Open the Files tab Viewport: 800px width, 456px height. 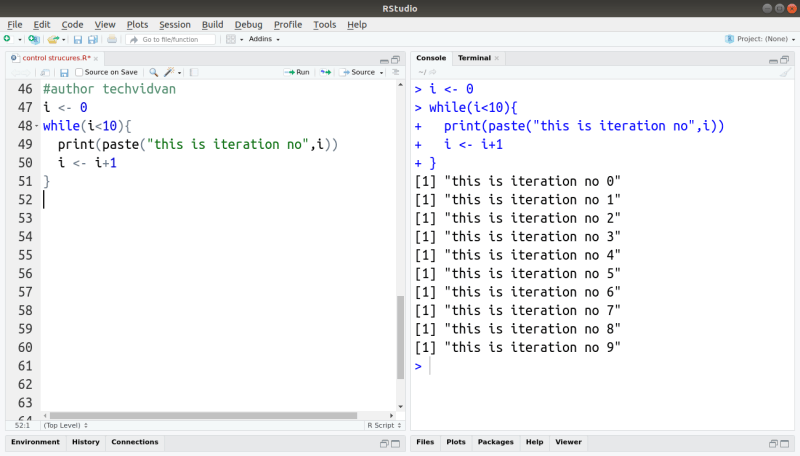(x=425, y=442)
